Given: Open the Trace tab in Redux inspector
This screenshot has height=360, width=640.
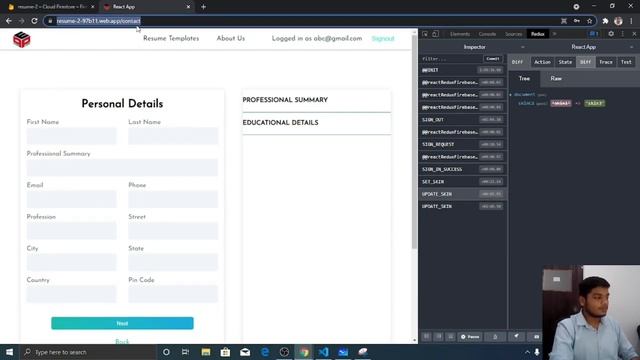Looking at the screenshot, I should coord(606,62).
